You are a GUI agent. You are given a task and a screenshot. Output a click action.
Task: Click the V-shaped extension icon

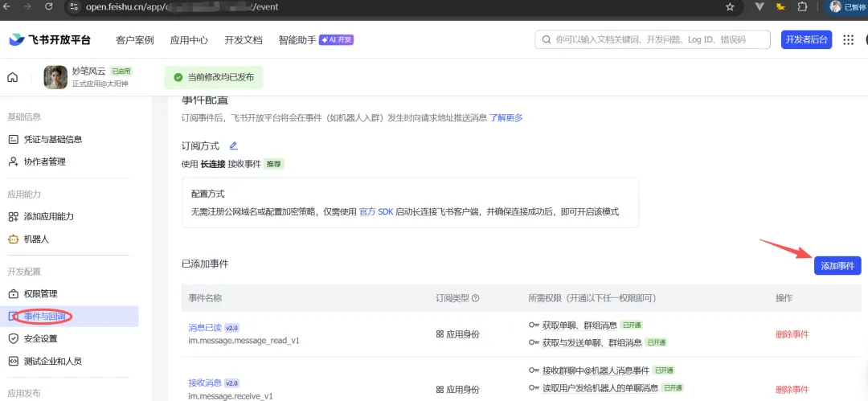coord(760,6)
